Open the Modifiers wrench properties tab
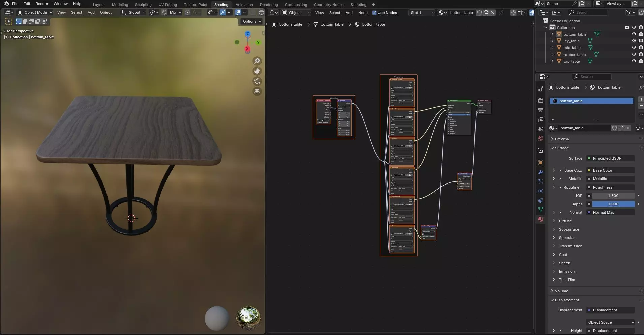 pyautogui.click(x=541, y=172)
